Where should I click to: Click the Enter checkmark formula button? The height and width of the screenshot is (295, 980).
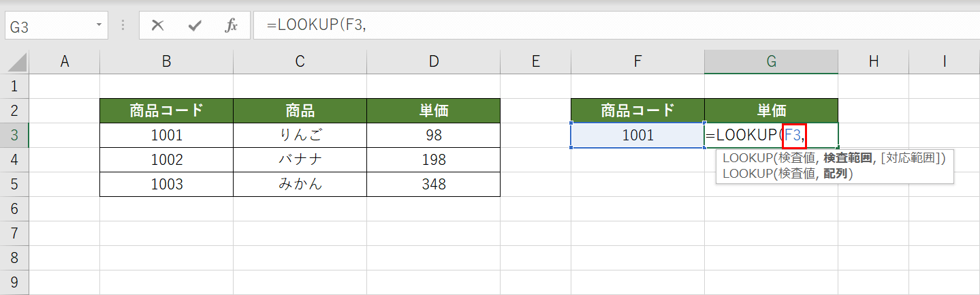pyautogui.click(x=195, y=26)
